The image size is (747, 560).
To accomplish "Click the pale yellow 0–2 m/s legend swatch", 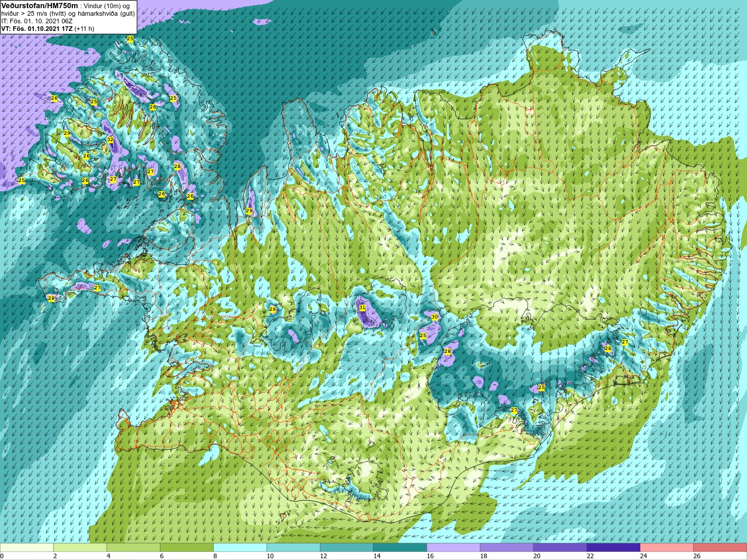I will (x=27, y=548).
